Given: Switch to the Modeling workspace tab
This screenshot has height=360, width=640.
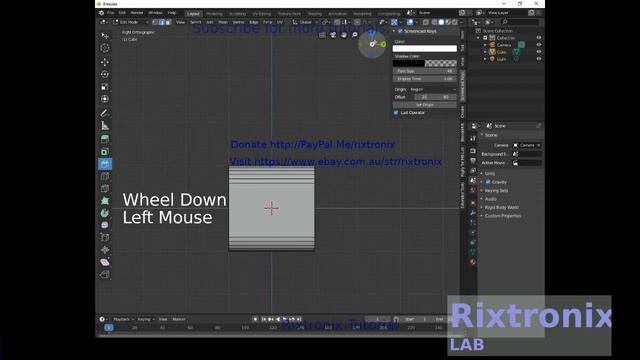Looking at the screenshot, I should (214, 13).
